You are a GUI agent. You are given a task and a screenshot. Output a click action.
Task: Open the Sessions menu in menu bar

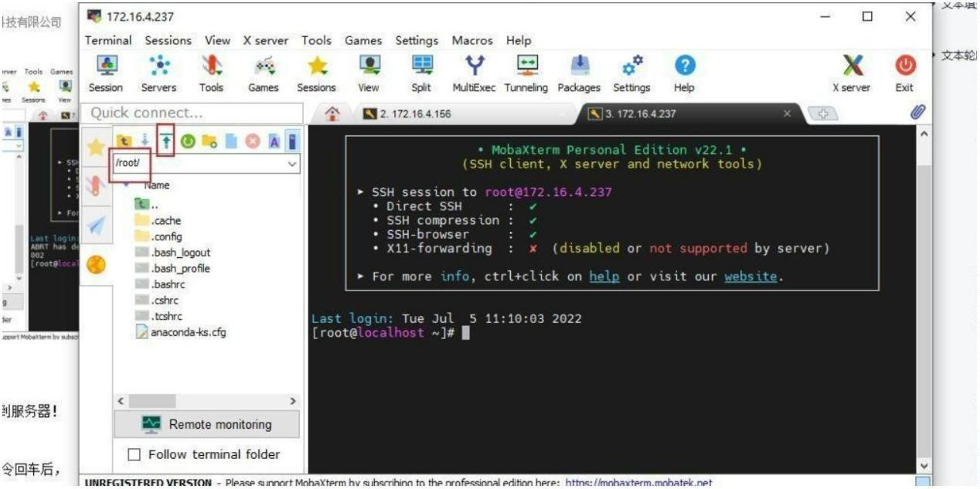[168, 40]
